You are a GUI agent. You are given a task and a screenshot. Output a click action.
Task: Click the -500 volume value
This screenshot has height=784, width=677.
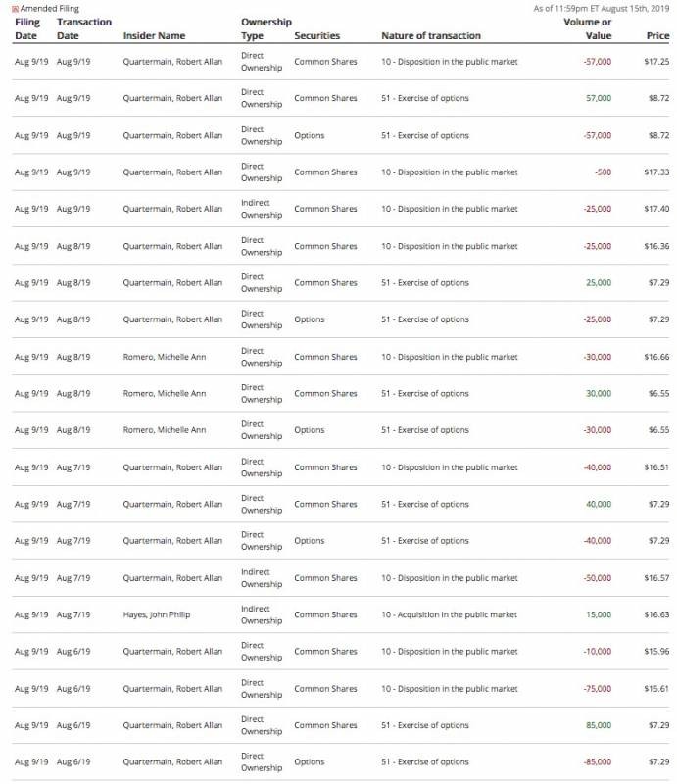[603, 172]
